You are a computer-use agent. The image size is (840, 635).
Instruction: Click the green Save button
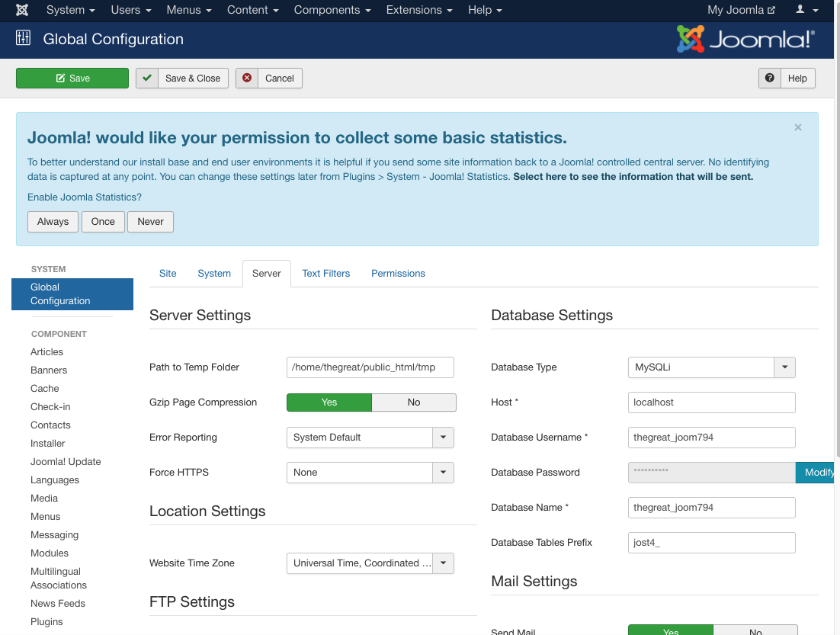coord(72,79)
